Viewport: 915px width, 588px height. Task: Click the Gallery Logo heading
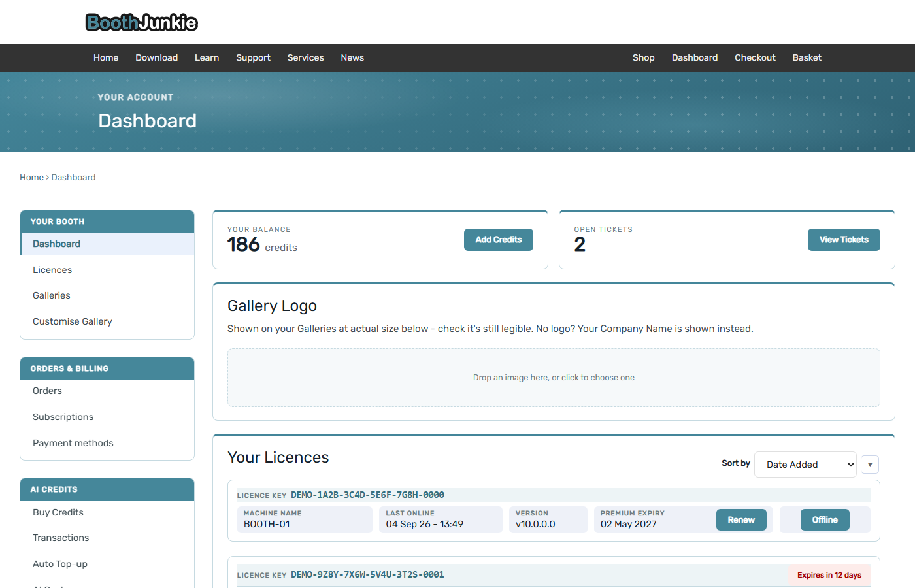[272, 306]
